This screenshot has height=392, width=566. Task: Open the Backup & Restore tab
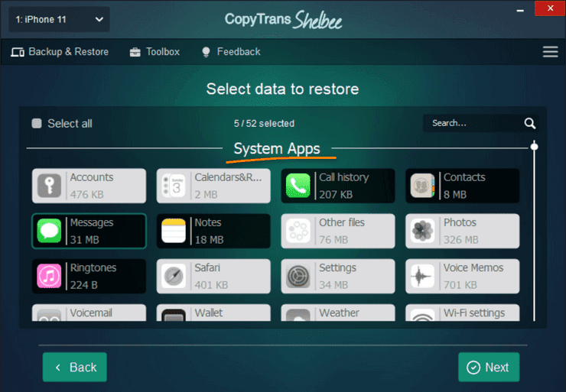[x=60, y=52]
